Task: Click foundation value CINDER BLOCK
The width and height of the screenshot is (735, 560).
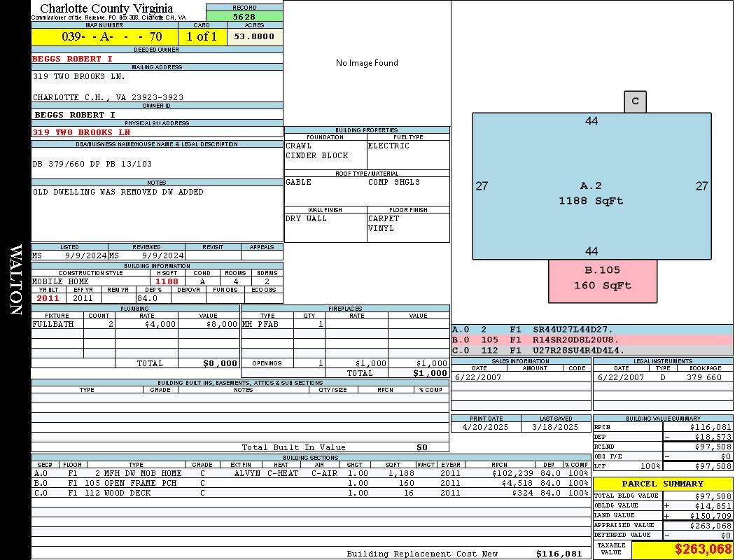Action: (317, 155)
